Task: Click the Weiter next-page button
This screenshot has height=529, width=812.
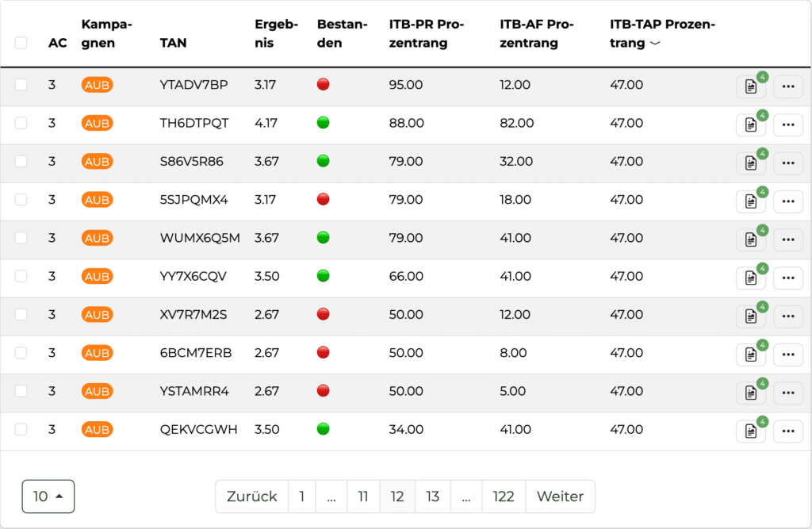Action: tap(561, 496)
